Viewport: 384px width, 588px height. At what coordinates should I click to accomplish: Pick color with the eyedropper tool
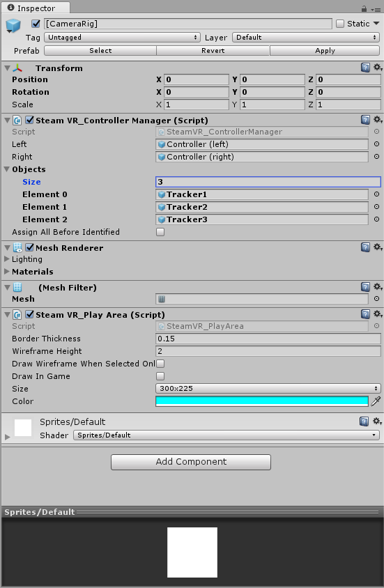pyautogui.click(x=376, y=401)
